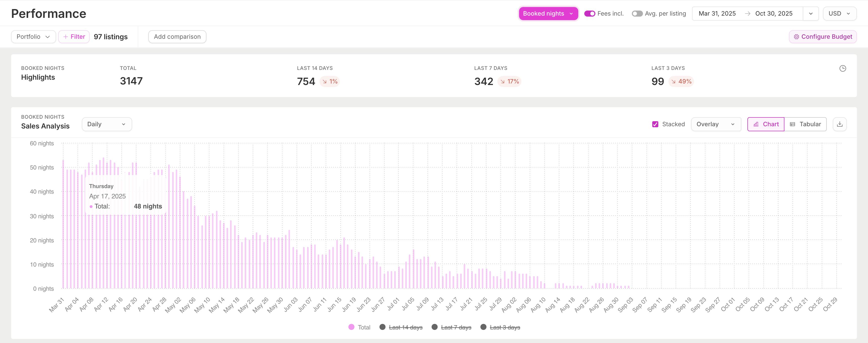The height and width of the screenshot is (343, 868).
Task: Click the bar chart icon in Chart tab
Action: pyautogui.click(x=756, y=124)
